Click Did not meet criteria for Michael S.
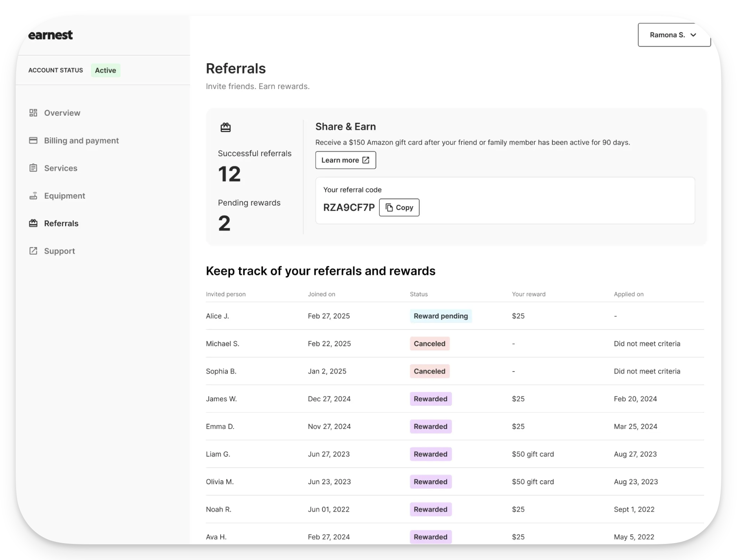This screenshot has height=560, width=737. tap(647, 344)
